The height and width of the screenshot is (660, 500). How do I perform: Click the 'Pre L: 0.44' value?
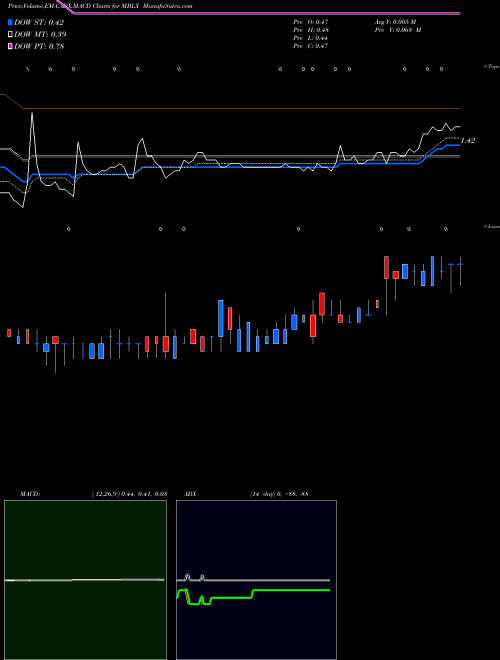(x=311, y=38)
